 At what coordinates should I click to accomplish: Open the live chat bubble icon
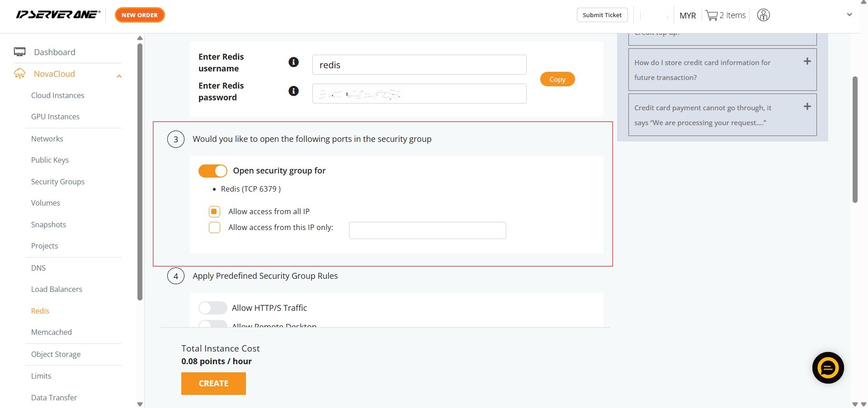pos(827,368)
